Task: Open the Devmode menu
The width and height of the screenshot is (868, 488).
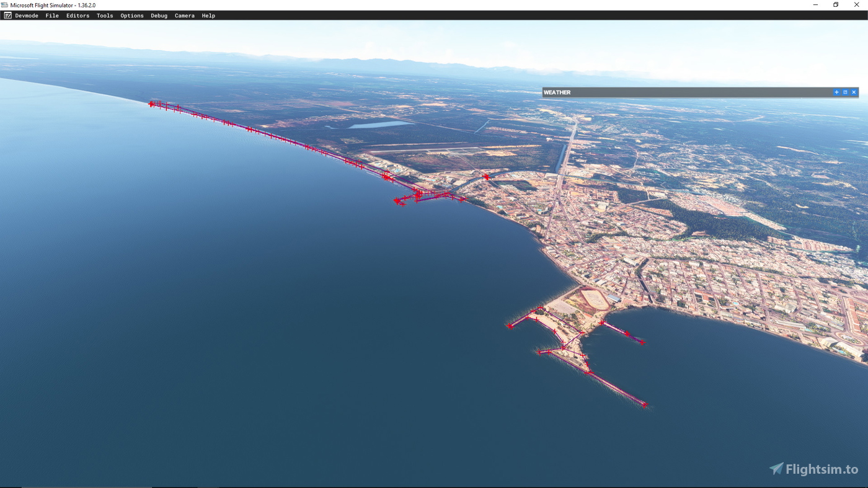Action: (25, 15)
